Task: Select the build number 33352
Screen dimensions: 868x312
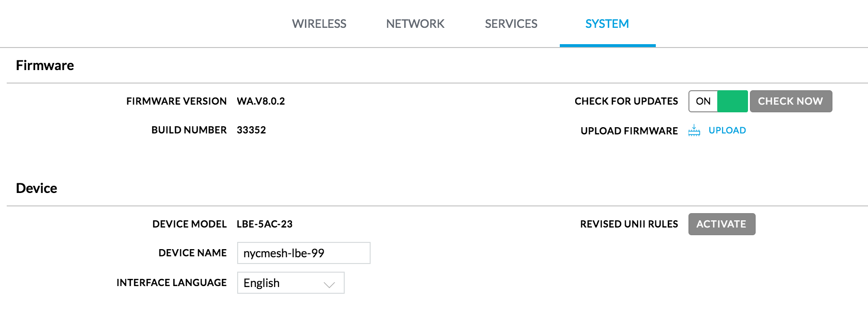Action: [251, 130]
